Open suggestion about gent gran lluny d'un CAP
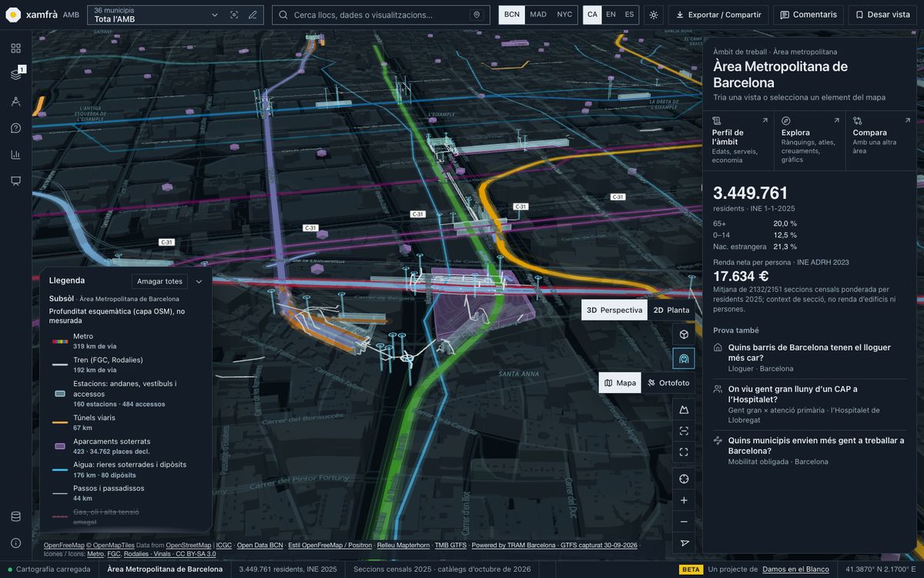Viewport: 924px width, 578px height. click(809, 404)
